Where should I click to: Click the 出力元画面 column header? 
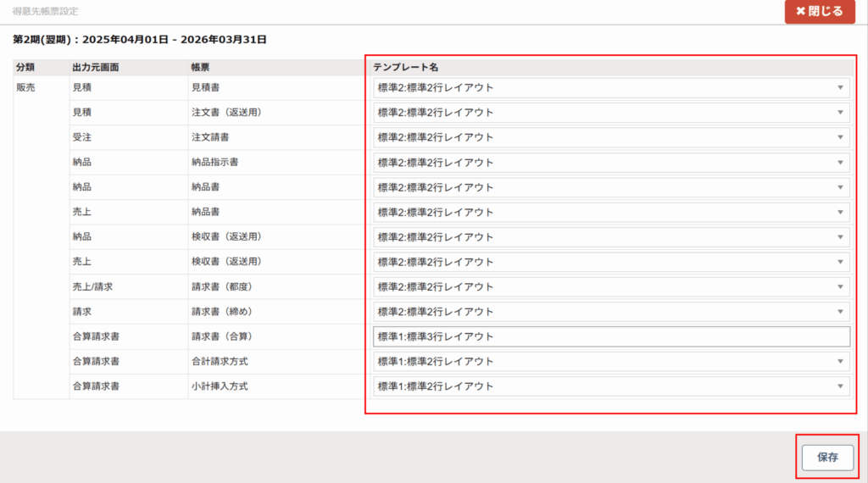point(94,67)
